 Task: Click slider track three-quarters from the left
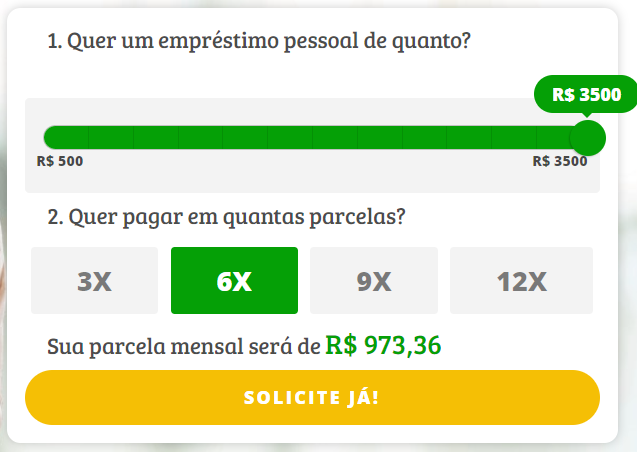point(450,138)
